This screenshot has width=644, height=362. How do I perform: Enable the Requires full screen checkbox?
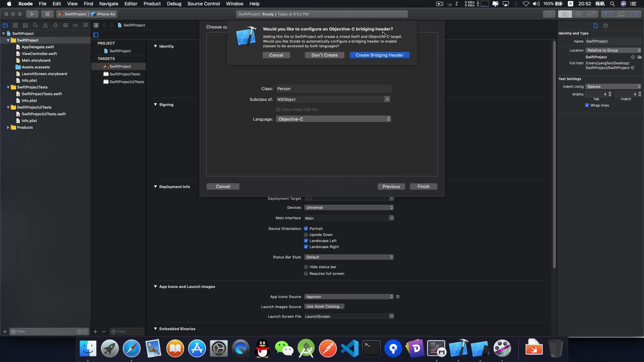306,274
